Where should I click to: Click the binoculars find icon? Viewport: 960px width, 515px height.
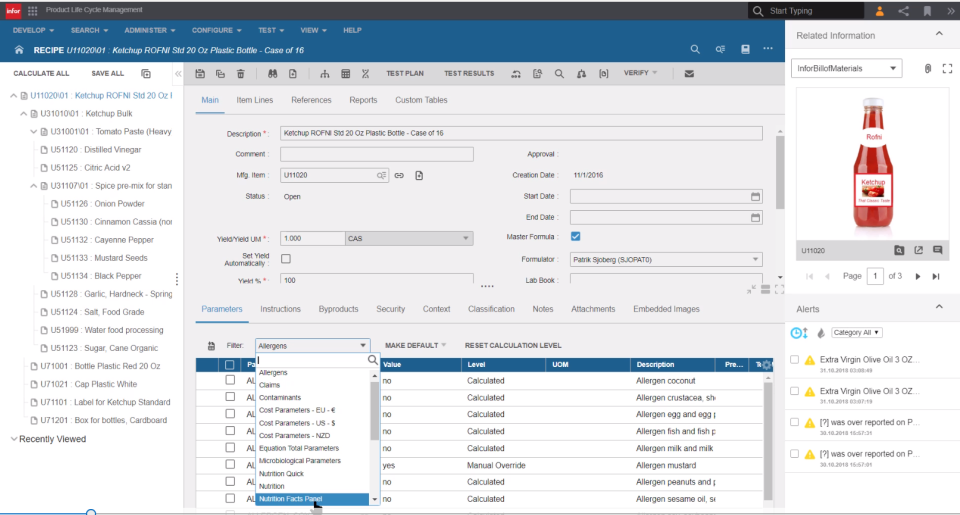pyautogui.click(x=272, y=74)
